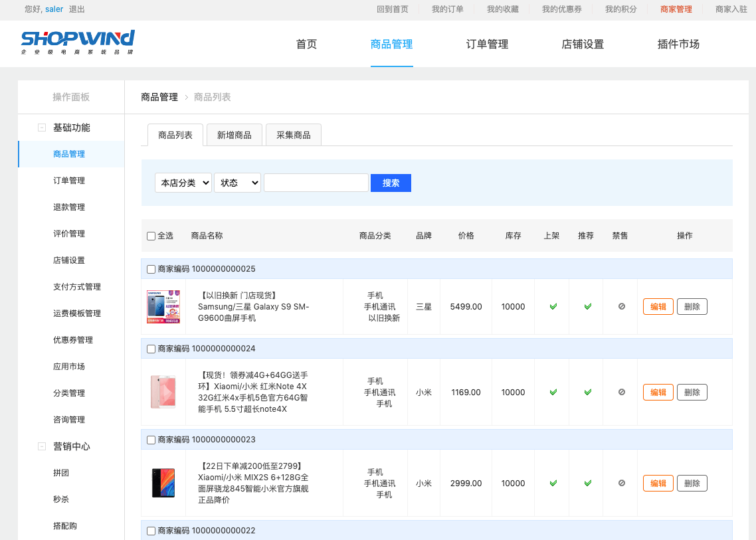Toggle recommended checkmark for Samsung Galaxy S9
The width and height of the screenshot is (756, 540).
pyautogui.click(x=587, y=307)
